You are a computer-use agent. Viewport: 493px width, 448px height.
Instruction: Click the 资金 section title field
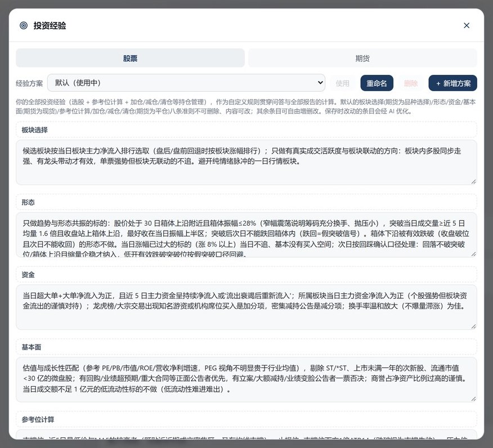[246, 275]
